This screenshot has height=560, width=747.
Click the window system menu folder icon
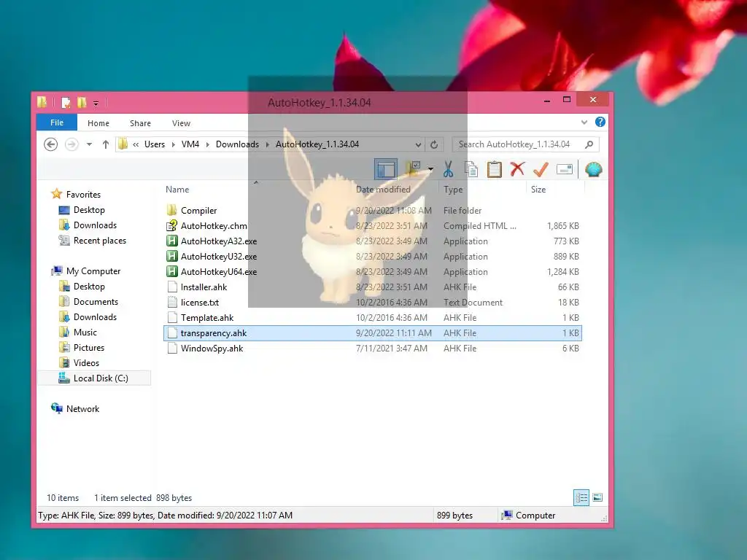pos(42,101)
